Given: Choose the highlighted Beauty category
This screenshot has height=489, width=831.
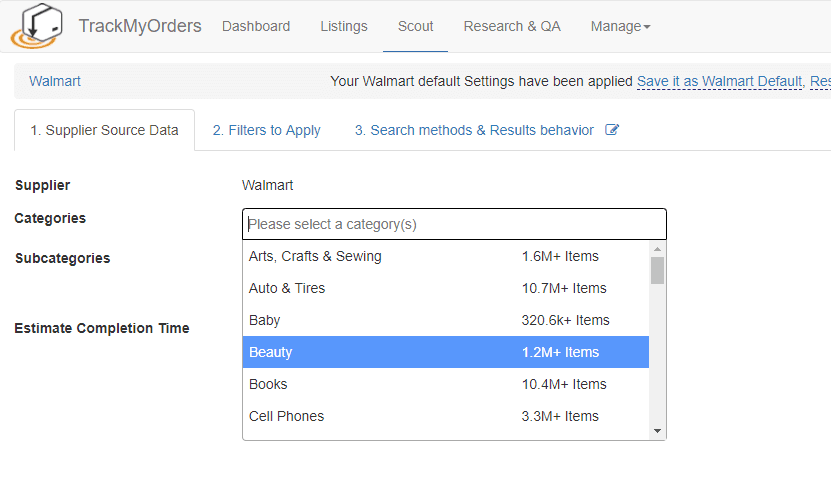Looking at the screenshot, I should click(446, 352).
